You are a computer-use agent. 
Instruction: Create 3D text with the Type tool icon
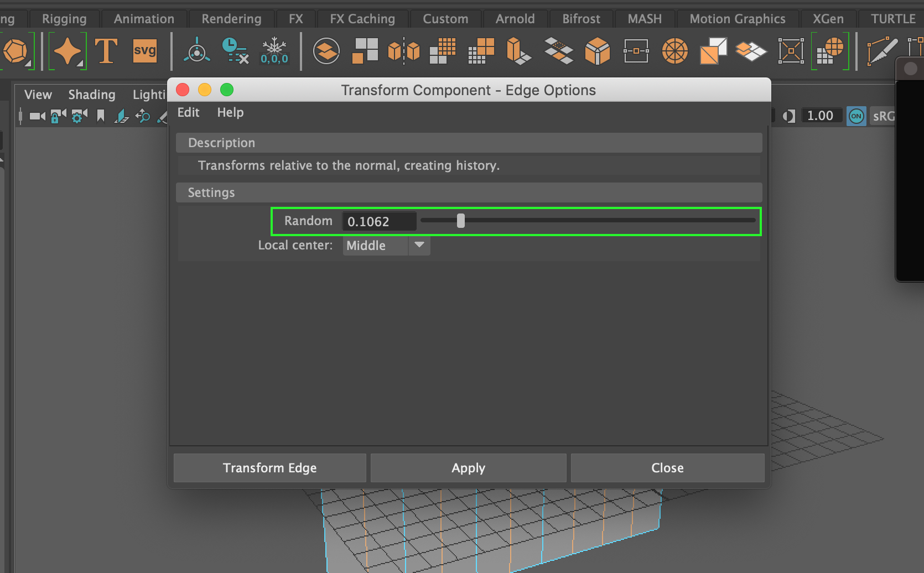tap(106, 51)
